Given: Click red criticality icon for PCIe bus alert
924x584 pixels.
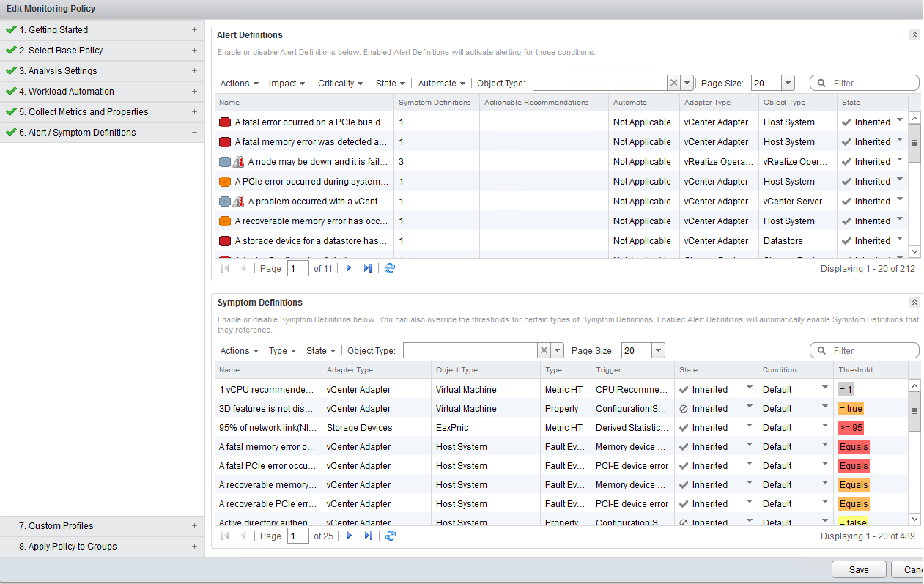Looking at the screenshot, I should point(225,122).
